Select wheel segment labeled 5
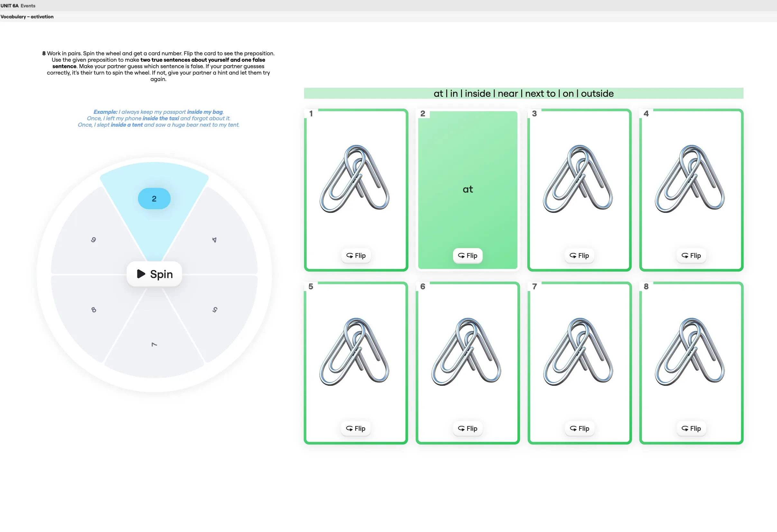777x532 pixels. pos(215,310)
